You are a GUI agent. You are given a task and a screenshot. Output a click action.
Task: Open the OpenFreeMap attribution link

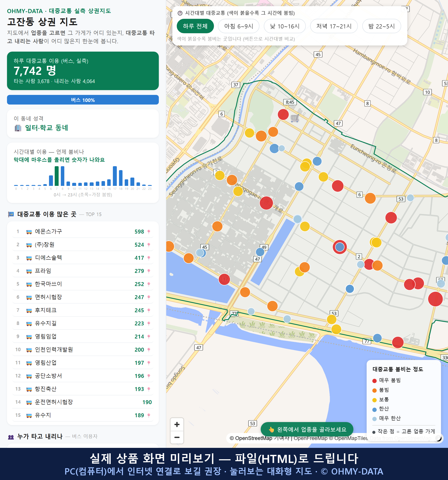pos(311,438)
